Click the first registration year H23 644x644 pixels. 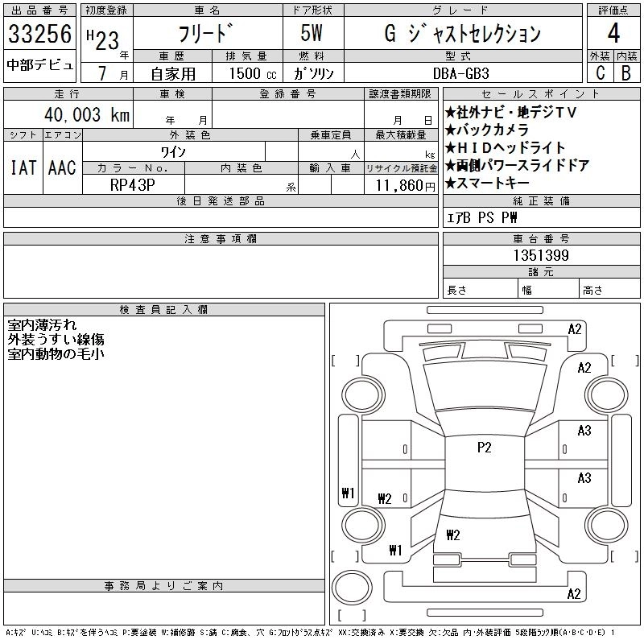click(103, 40)
